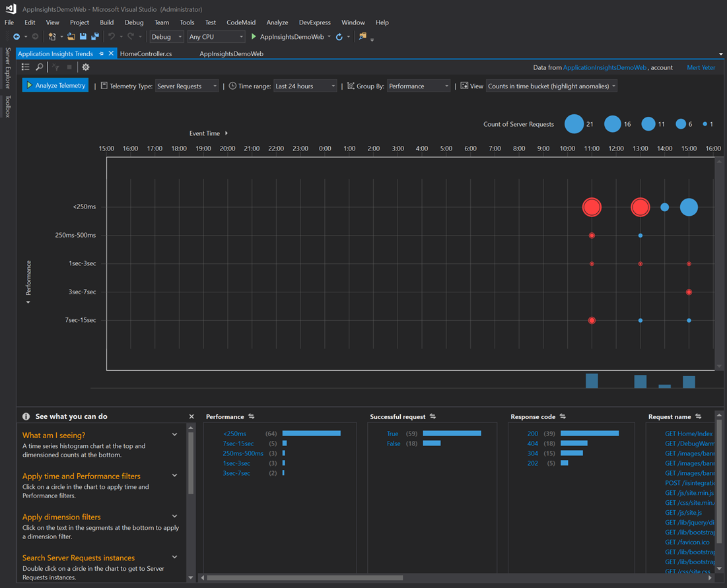Click the Save All icon
Image resolution: width=727 pixels, height=588 pixels.
(x=95, y=36)
